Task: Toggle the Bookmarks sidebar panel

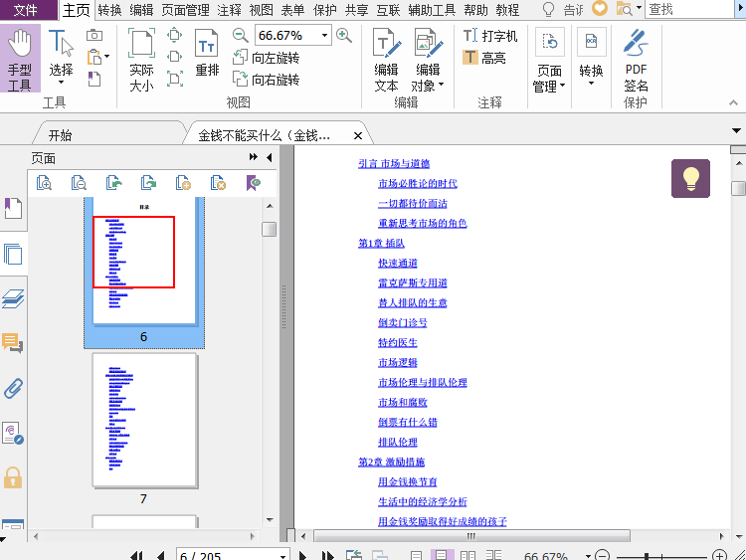Action: [13, 209]
